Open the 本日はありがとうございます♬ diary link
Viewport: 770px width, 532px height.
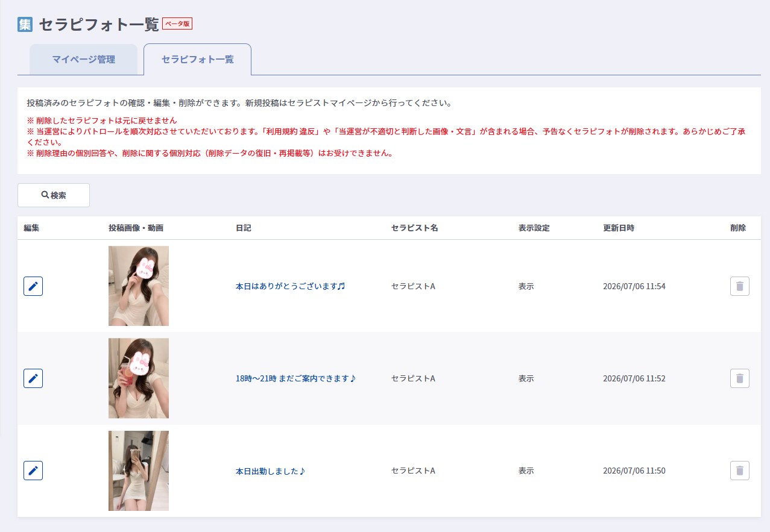tap(290, 286)
